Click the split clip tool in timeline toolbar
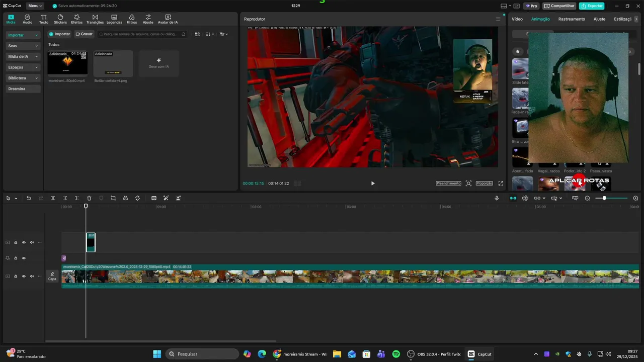Image resolution: width=644 pixels, height=362 pixels. 53,198
